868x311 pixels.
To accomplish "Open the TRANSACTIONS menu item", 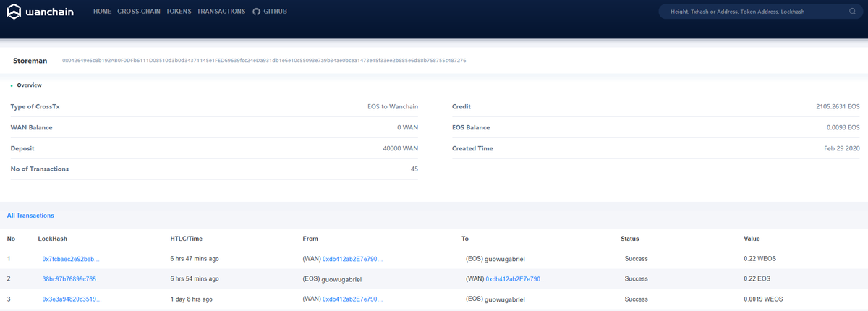I will (x=221, y=12).
